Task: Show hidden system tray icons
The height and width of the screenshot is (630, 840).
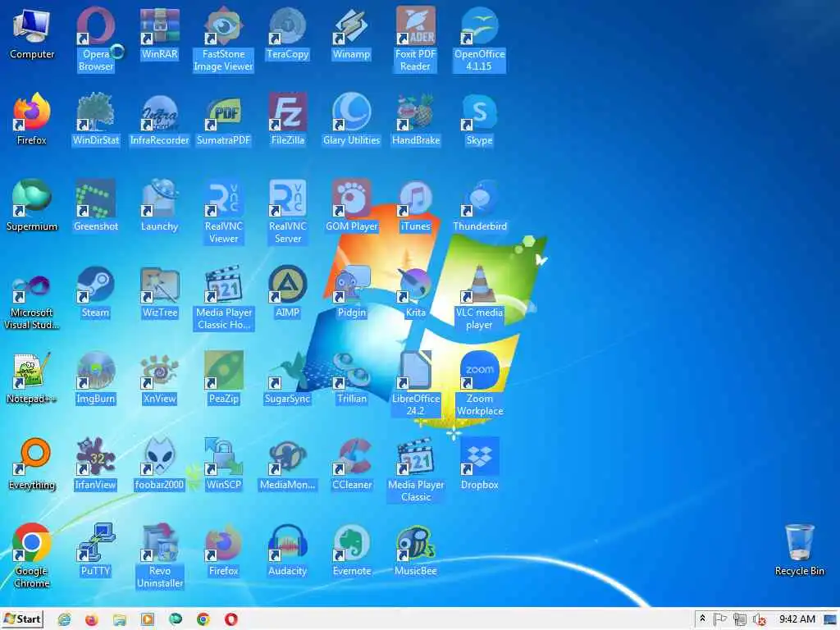Action: pos(702,619)
